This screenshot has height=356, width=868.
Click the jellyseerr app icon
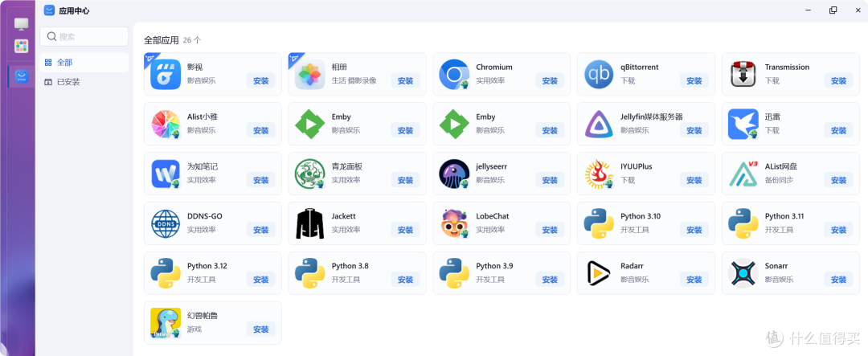coord(454,174)
